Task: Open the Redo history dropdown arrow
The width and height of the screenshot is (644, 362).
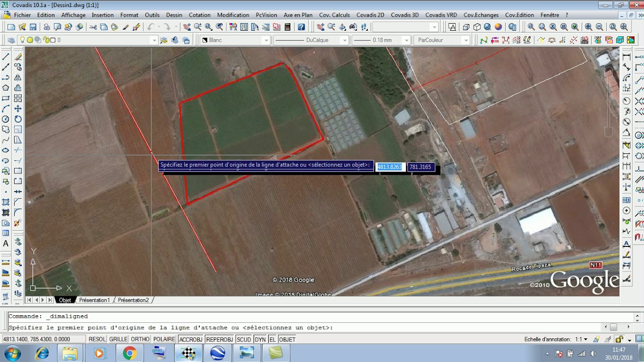Action: tap(176, 27)
